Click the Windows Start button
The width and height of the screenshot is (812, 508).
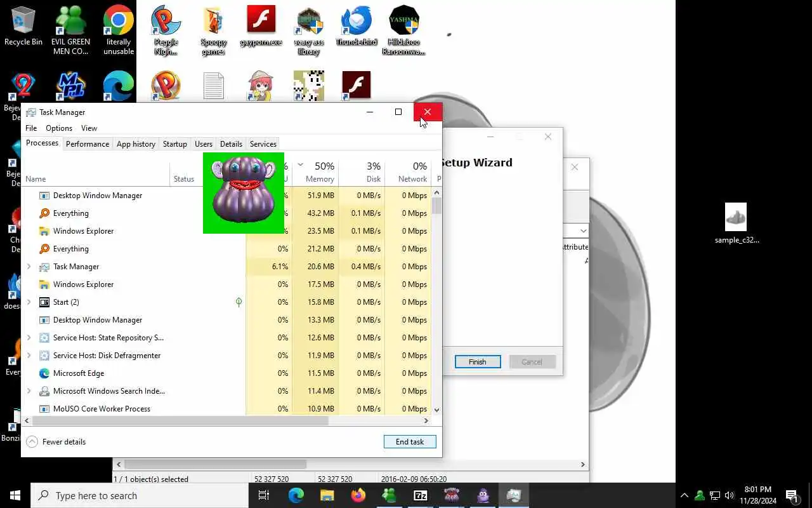pos(15,495)
